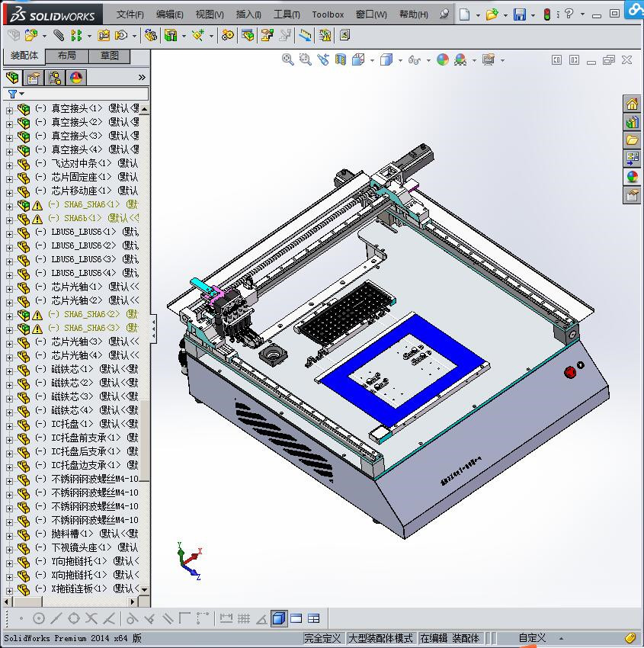Open the 帮助(H) menu
The width and height of the screenshot is (644, 648).
(414, 14)
